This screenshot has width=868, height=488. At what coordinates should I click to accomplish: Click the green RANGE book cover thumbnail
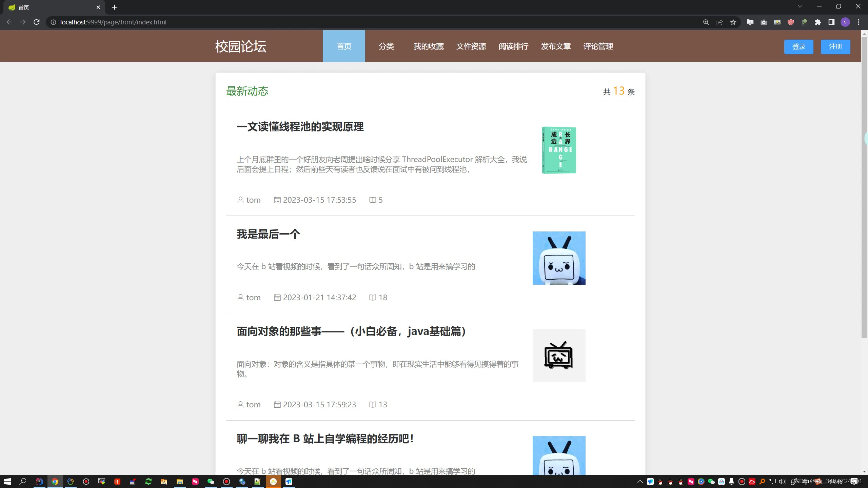[559, 150]
